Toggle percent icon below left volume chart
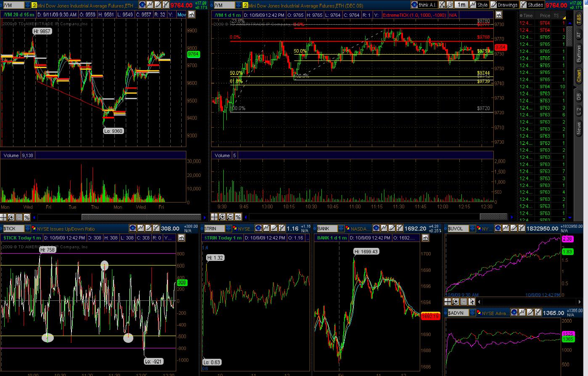 (27, 217)
